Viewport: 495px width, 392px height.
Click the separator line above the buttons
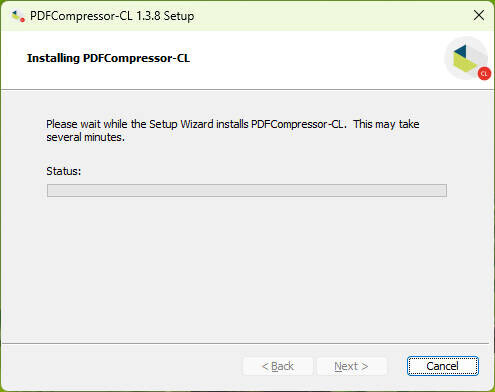[x=246, y=343]
